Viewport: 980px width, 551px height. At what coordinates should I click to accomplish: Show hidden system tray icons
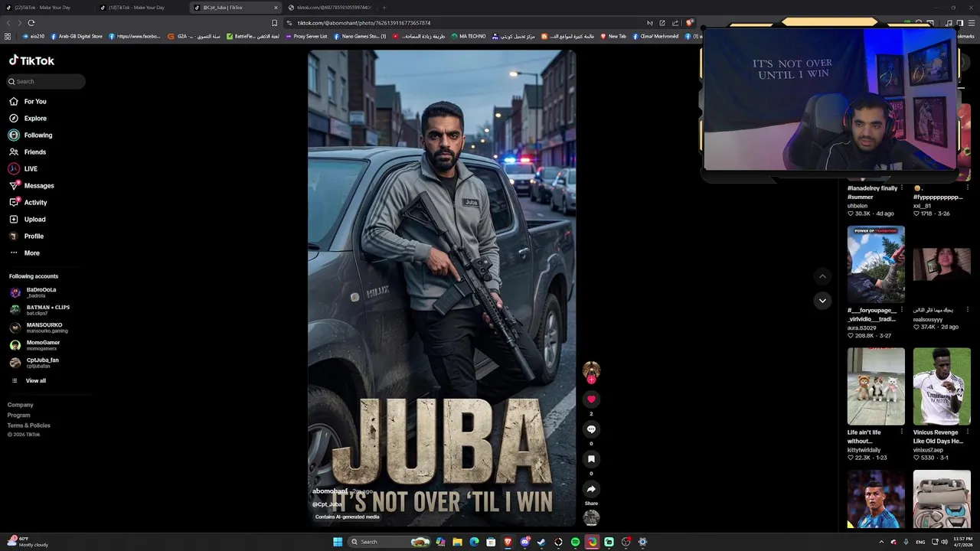[880, 542]
